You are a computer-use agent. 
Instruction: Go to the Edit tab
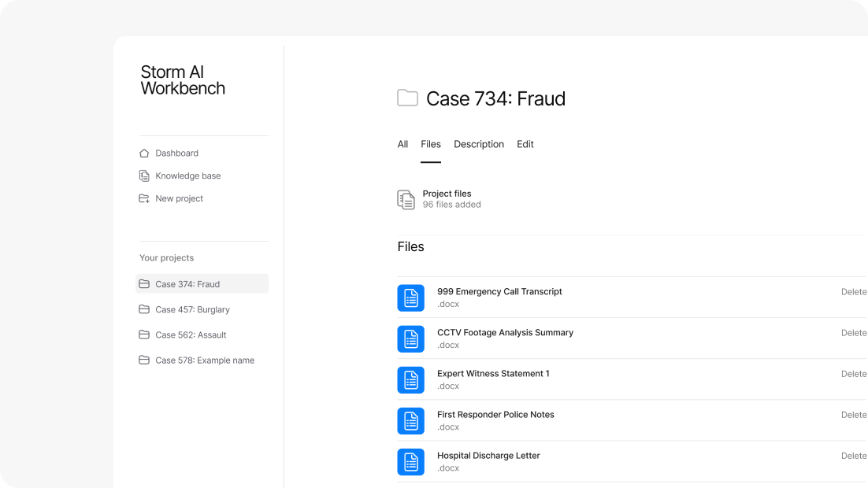pyautogui.click(x=525, y=144)
